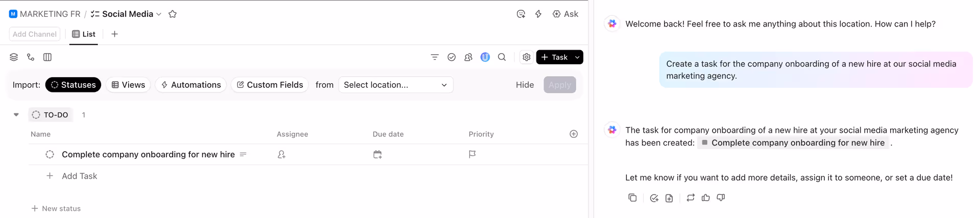
Task: Collapse the TO-DO status group
Action: point(16,115)
